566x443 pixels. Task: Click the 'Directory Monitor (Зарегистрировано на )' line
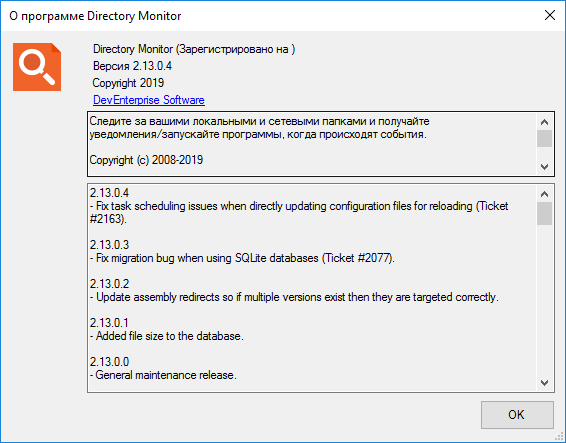pos(194,49)
